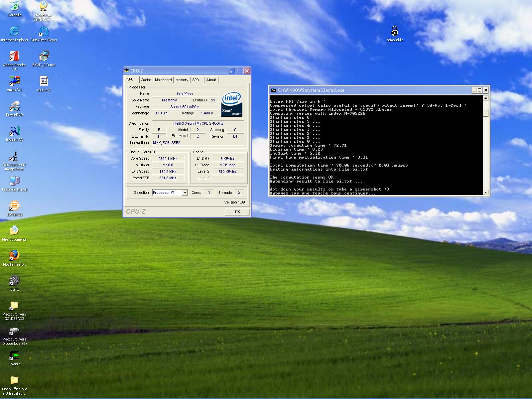This screenshot has height=399, width=532.
Task: Switch to the Cache tab in CPU-Z
Action: click(x=146, y=80)
